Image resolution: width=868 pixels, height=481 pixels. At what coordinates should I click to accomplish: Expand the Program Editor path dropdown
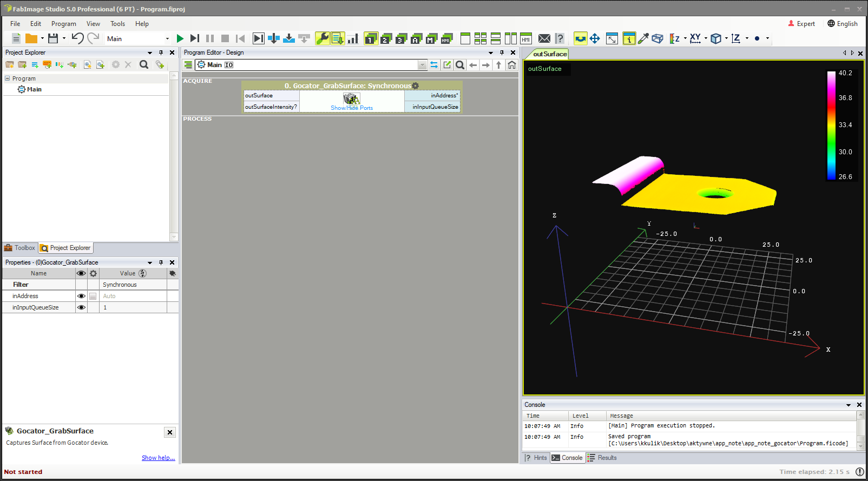pyautogui.click(x=422, y=65)
